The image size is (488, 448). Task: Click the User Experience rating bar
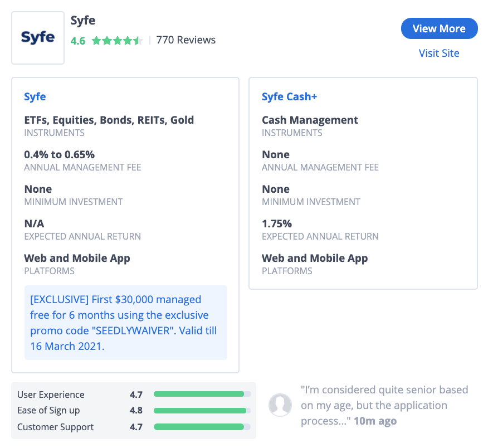point(202,394)
